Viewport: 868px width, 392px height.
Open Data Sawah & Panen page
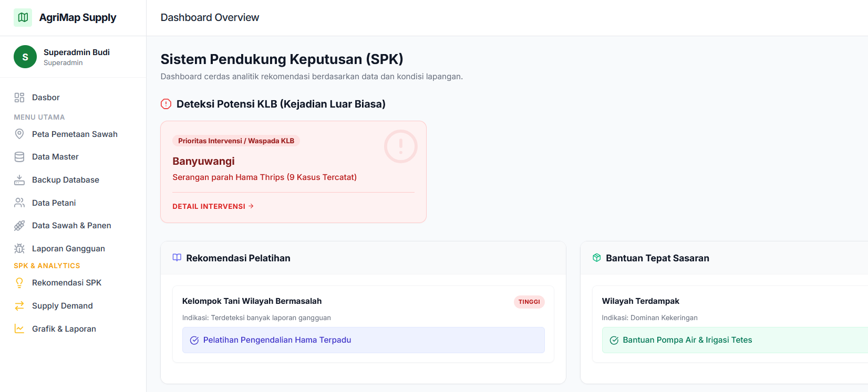point(71,226)
